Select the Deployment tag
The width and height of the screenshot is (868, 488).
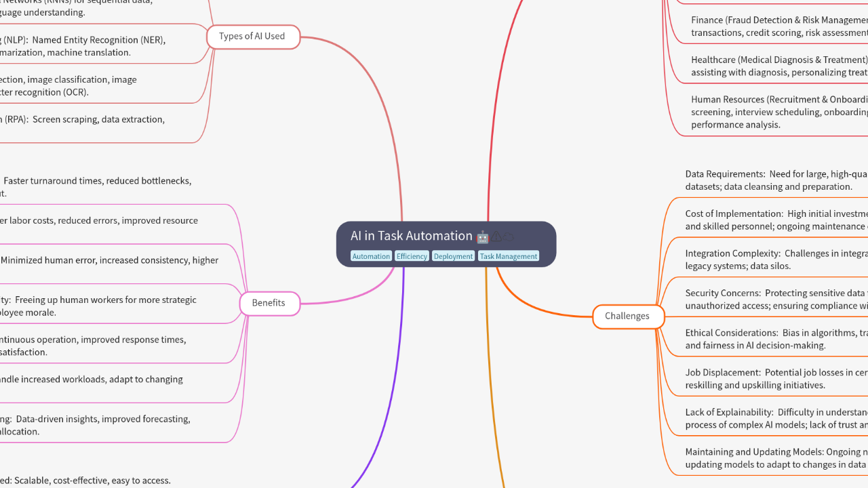coord(453,256)
